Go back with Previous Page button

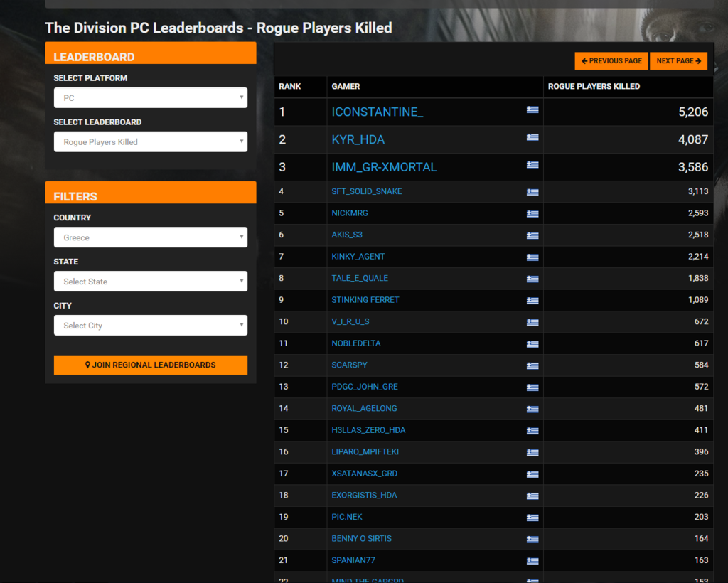click(x=611, y=61)
